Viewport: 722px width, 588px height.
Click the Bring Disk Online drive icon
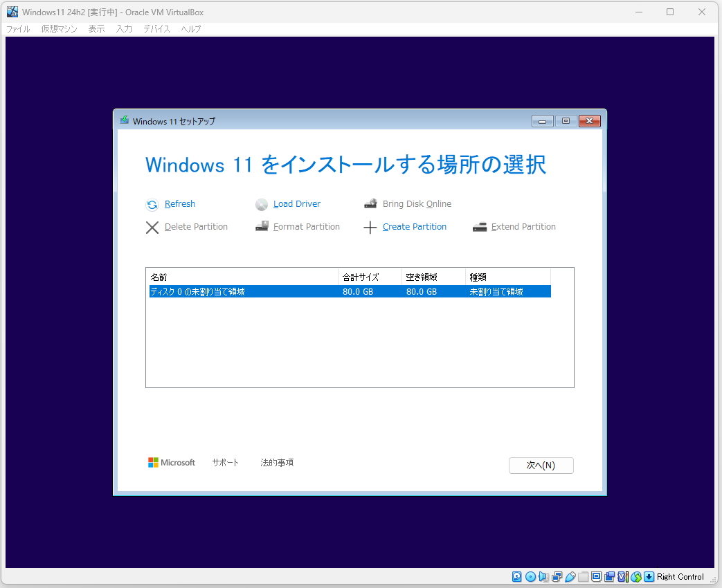371,203
